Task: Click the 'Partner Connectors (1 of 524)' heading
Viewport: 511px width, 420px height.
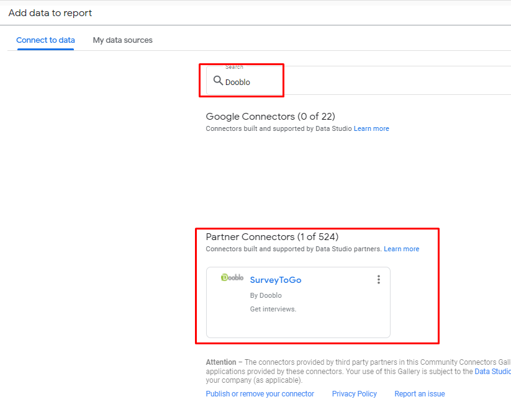Action: [x=272, y=237]
